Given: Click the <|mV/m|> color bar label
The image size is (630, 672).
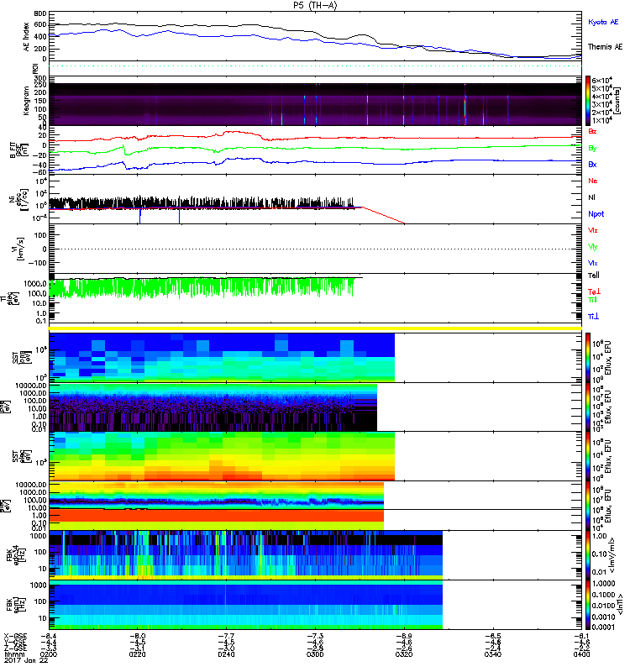Looking at the screenshot, I should 612,555.
